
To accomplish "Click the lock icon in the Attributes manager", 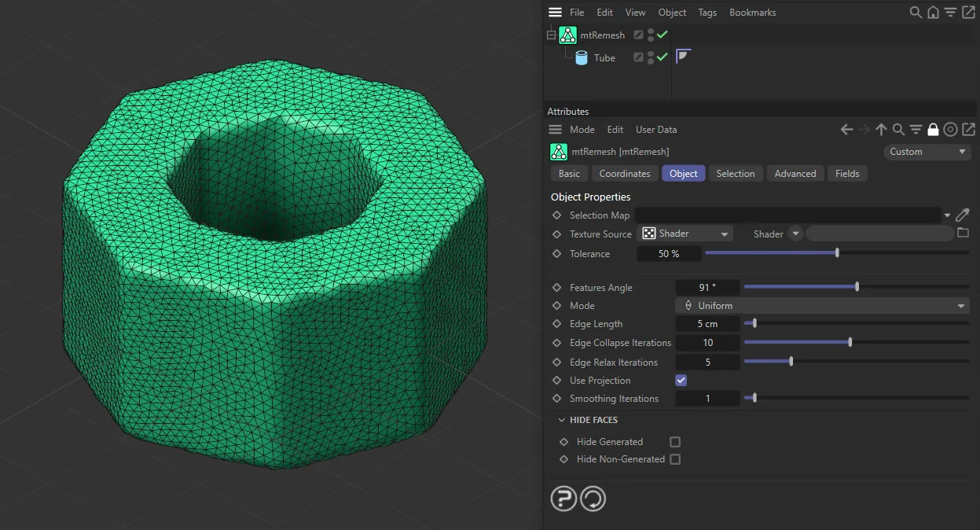I will tap(933, 129).
